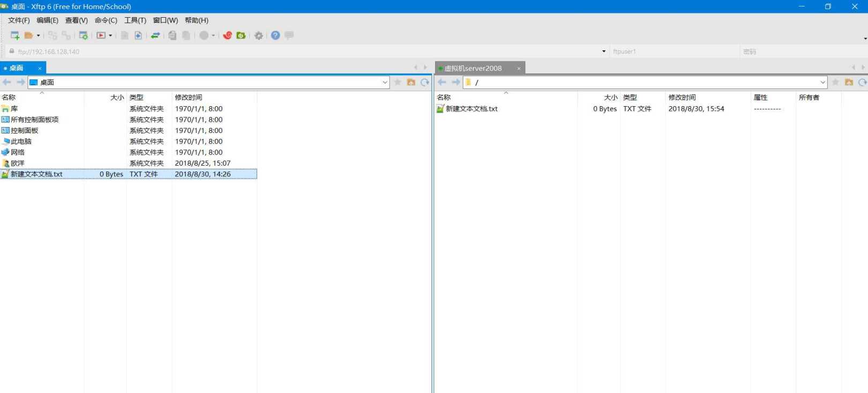Click the bookmark star in local pane
Image resolution: width=868 pixels, height=393 pixels.
click(398, 82)
